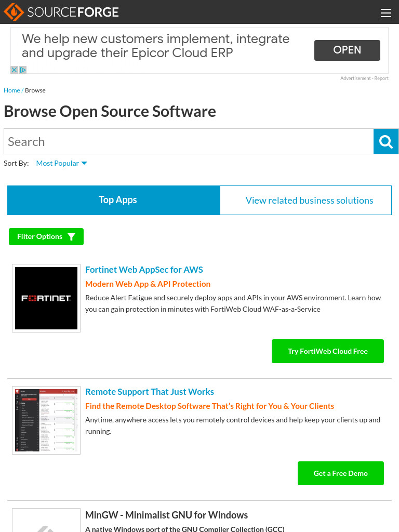Click the SourceForge logo

pyautogui.click(x=61, y=12)
